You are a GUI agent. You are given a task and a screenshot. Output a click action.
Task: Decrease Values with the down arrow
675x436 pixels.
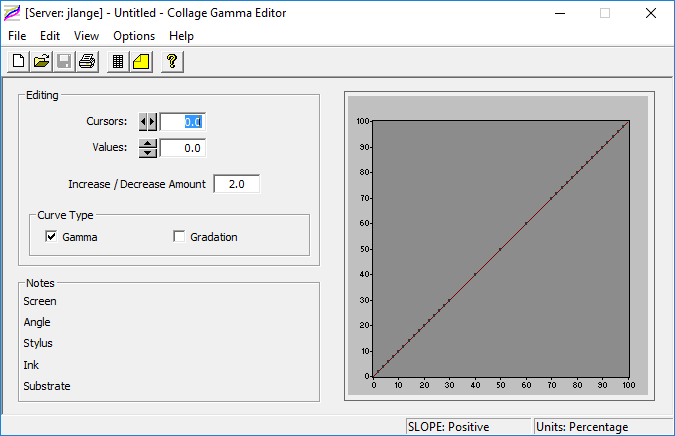[x=148, y=153]
